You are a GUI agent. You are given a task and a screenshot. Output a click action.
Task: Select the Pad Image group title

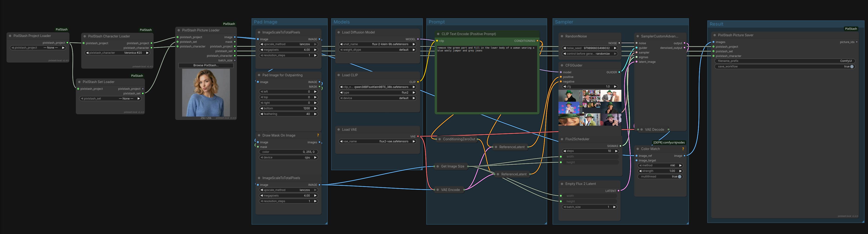tap(265, 22)
